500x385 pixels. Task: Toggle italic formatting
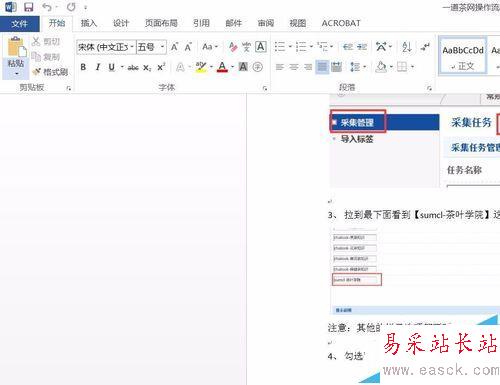click(x=98, y=67)
